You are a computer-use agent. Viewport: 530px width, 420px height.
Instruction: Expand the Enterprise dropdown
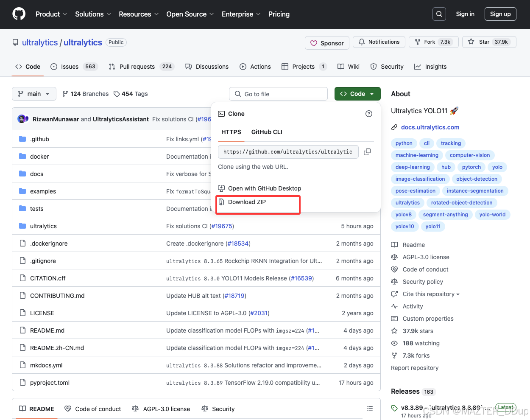coord(241,14)
